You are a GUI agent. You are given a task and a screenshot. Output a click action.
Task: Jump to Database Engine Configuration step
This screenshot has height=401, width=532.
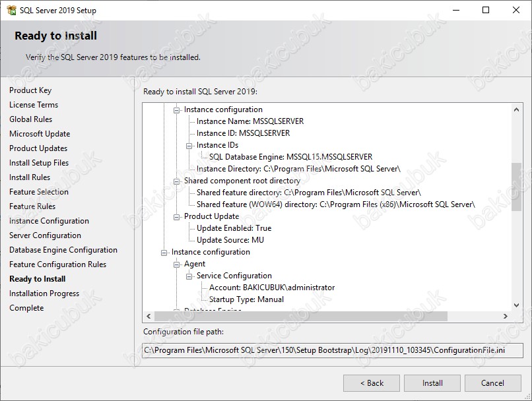coord(63,250)
